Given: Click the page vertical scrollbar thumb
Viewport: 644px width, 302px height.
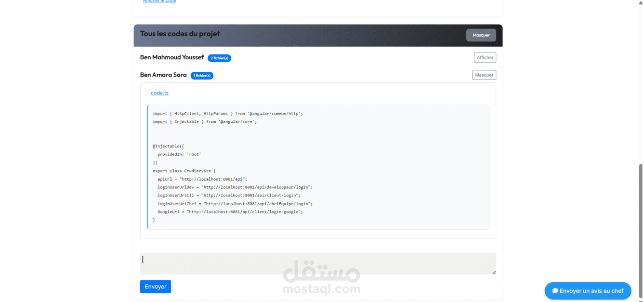Looking at the screenshot, I should [641, 231].
